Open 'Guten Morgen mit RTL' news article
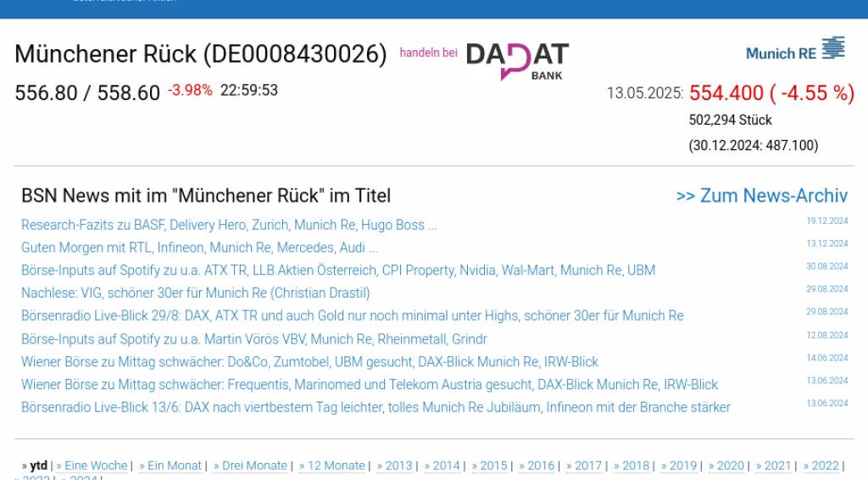Screen dimensions: 868x480 [x=199, y=248]
